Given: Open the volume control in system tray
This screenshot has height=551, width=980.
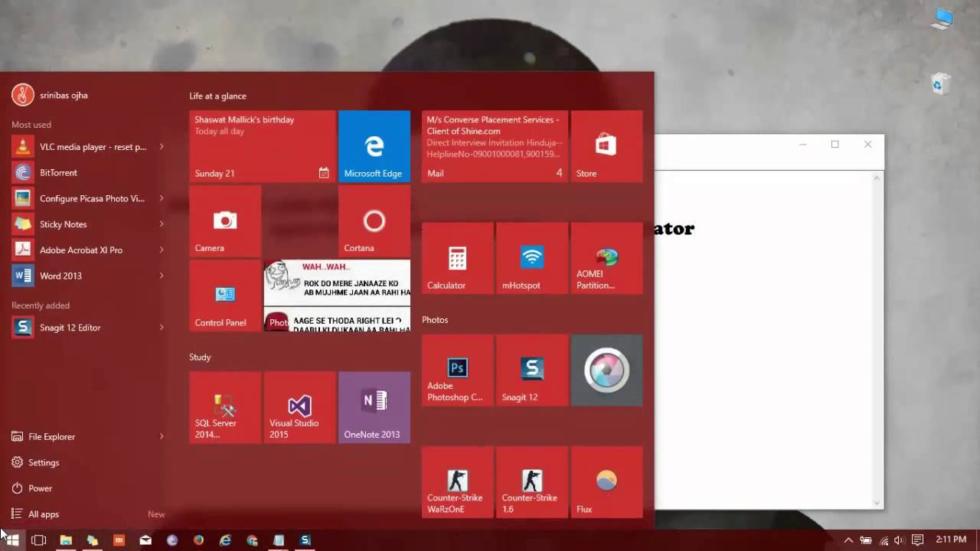Looking at the screenshot, I should (899, 540).
